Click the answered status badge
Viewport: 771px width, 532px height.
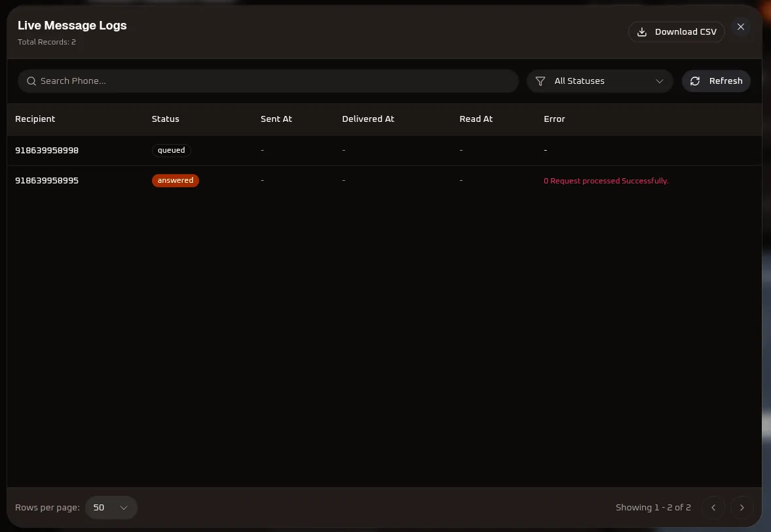(175, 180)
